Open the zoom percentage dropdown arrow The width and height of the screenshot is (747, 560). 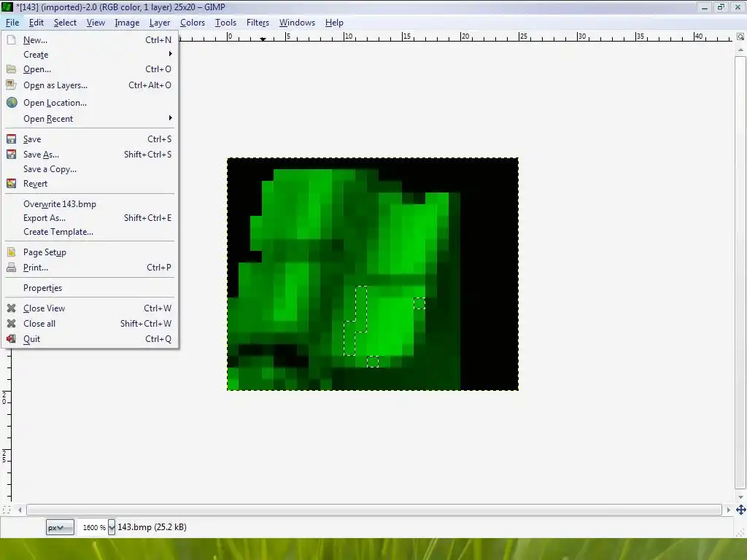112,527
